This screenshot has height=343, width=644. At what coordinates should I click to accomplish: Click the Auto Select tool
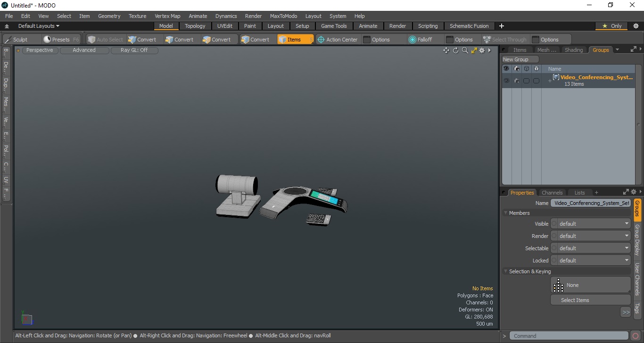(105, 40)
